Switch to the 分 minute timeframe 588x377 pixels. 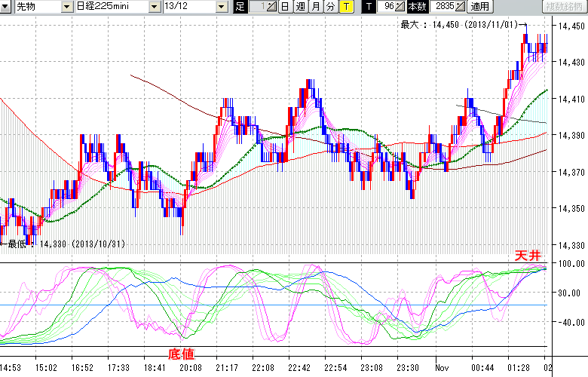[330, 7]
